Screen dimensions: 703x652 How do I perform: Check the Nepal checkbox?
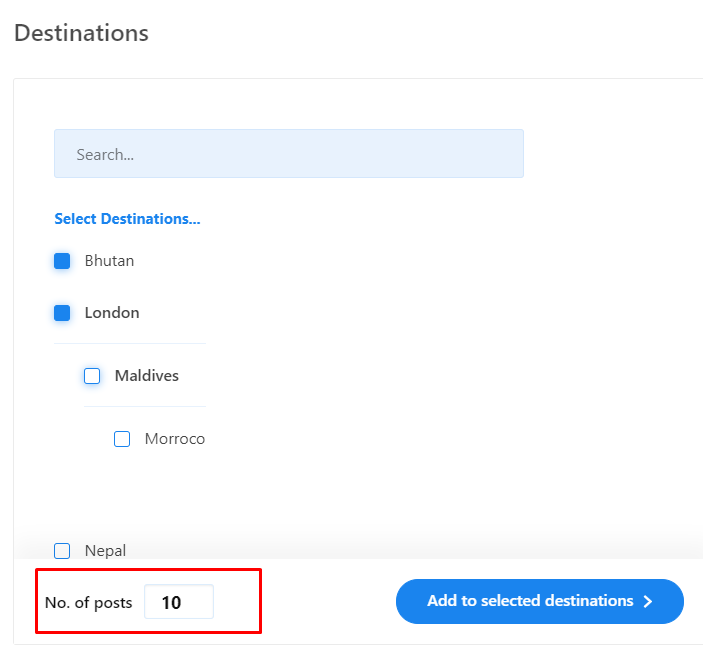[62, 551]
